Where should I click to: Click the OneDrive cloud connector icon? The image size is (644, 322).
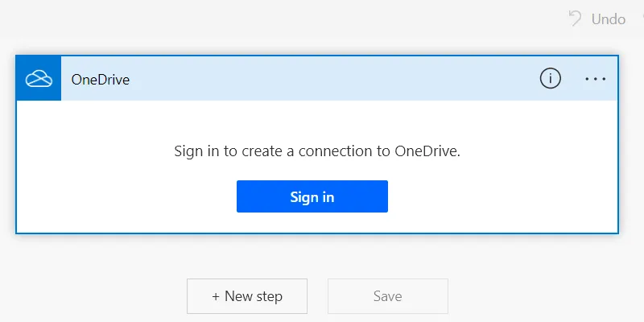[39, 79]
